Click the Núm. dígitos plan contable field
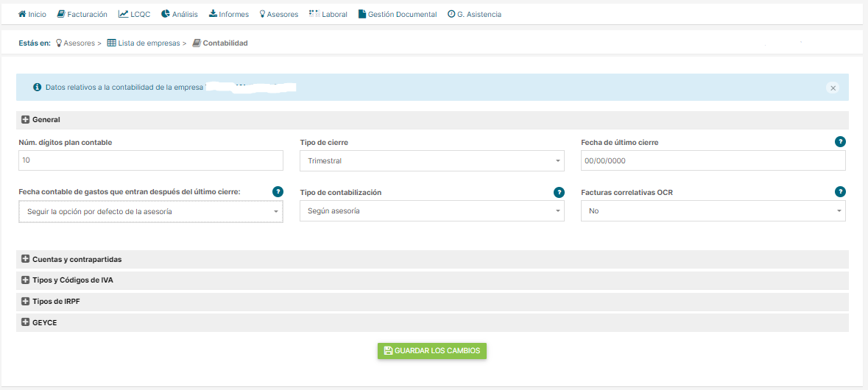This screenshot has width=868, height=390. click(150, 161)
